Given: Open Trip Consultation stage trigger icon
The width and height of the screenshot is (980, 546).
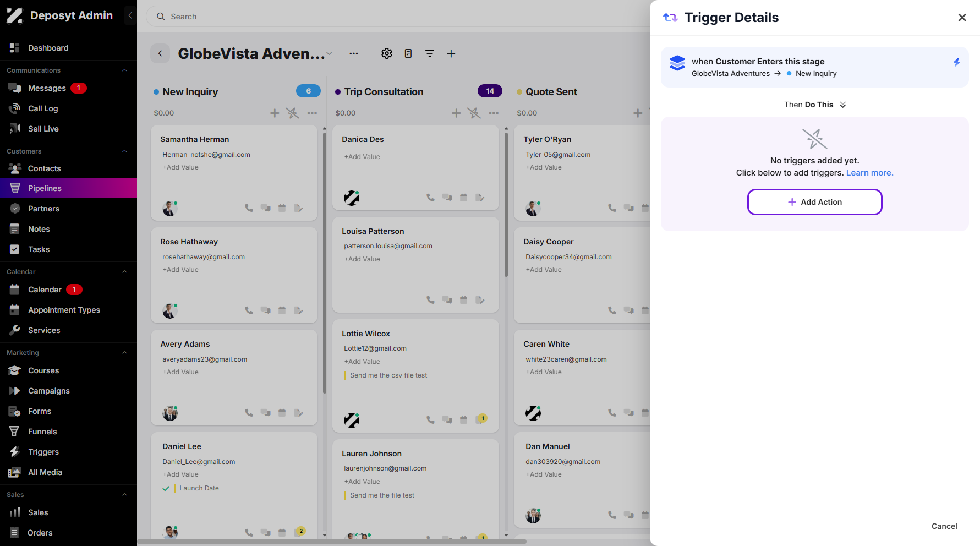Looking at the screenshot, I should coord(474,113).
